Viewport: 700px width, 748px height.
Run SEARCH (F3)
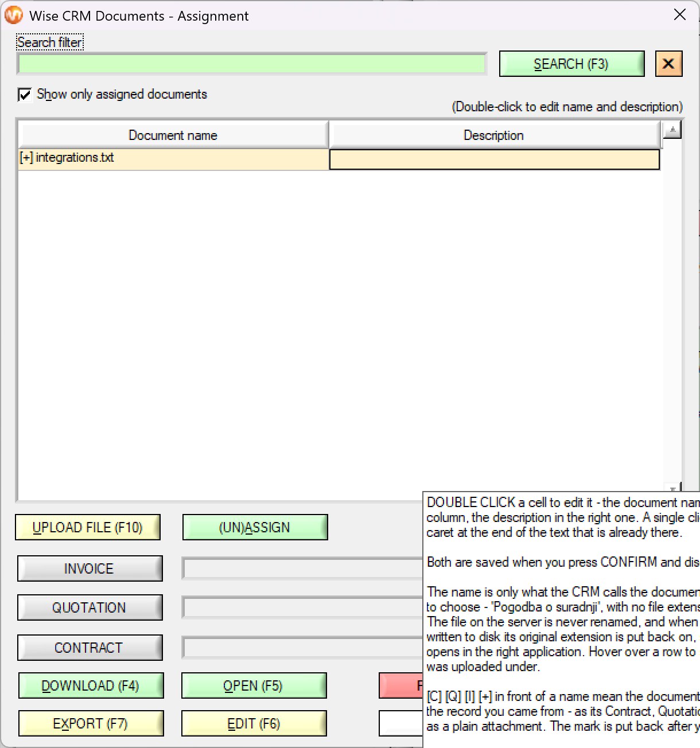point(571,64)
